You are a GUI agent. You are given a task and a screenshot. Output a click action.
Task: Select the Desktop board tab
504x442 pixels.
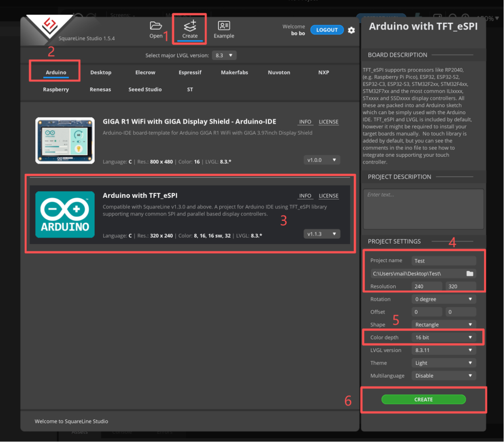(x=101, y=73)
